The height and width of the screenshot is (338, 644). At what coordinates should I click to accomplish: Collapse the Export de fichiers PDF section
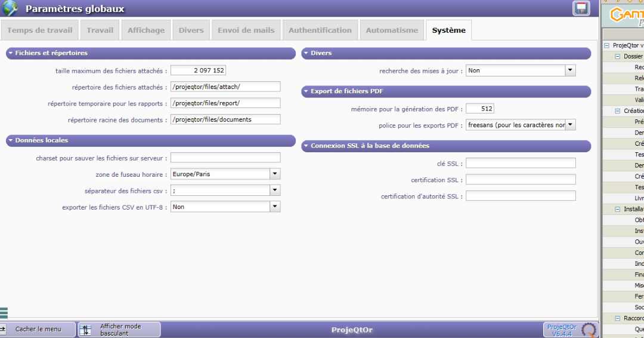306,92
